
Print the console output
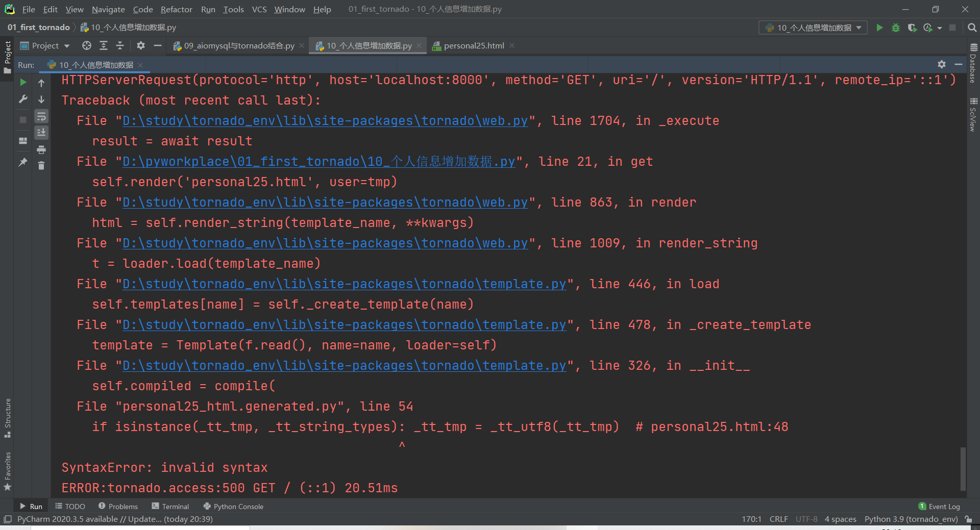41,149
